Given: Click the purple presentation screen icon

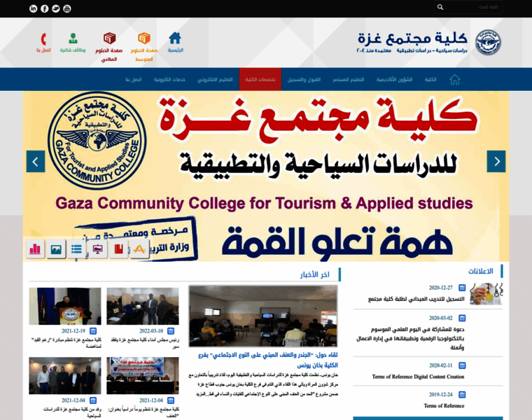Looking at the screenshot, I should (x=98, y=249).
